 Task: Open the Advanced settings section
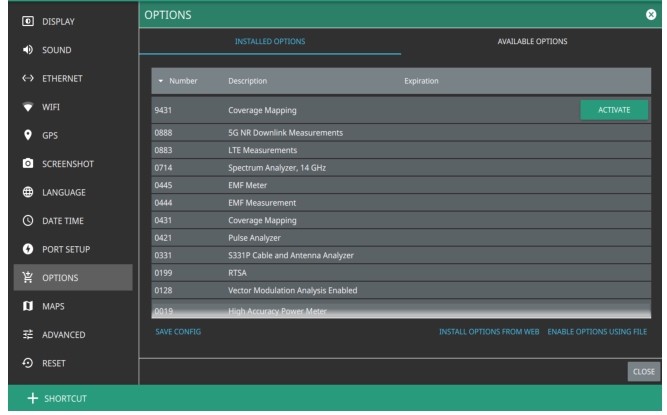[68, 334]
